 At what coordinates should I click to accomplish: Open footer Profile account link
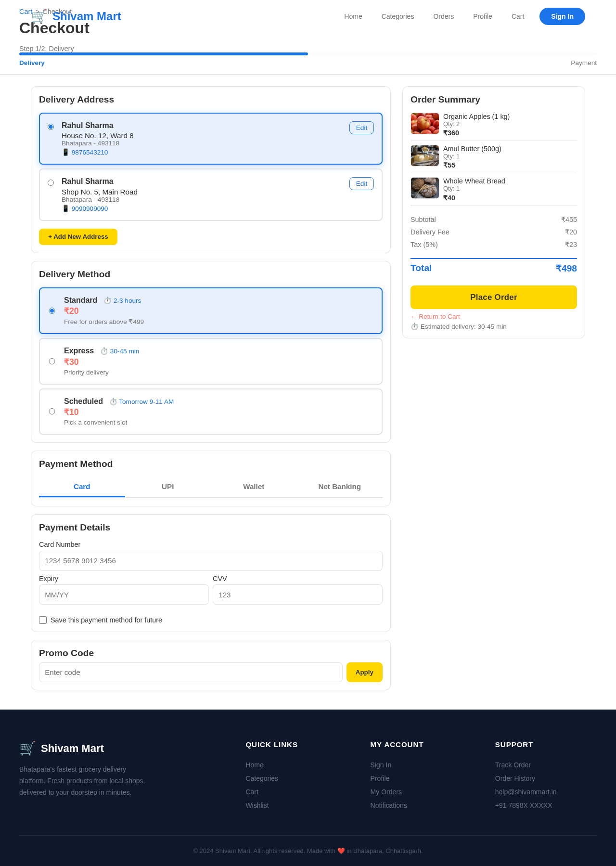pos(380,778)
